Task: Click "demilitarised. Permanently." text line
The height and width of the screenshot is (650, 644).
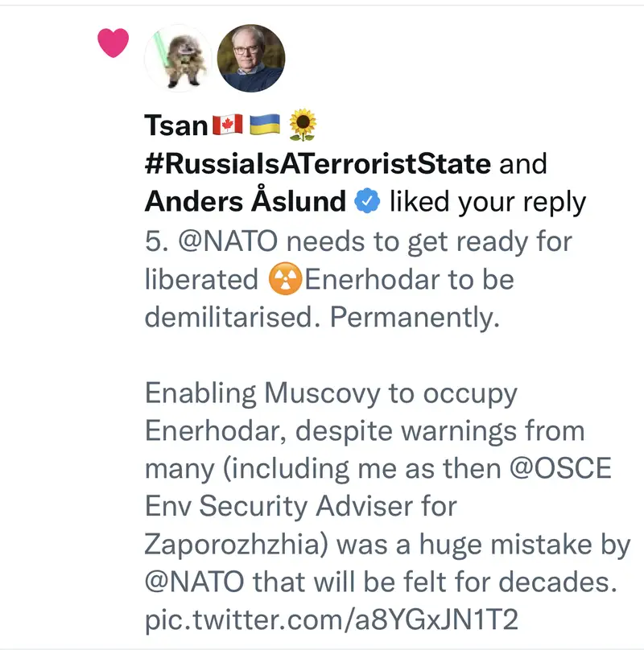Action: [322, 317]
